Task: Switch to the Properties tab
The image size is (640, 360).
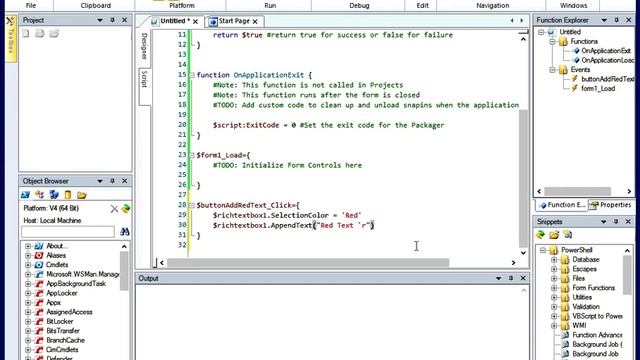Action: (x=611, y=205)
